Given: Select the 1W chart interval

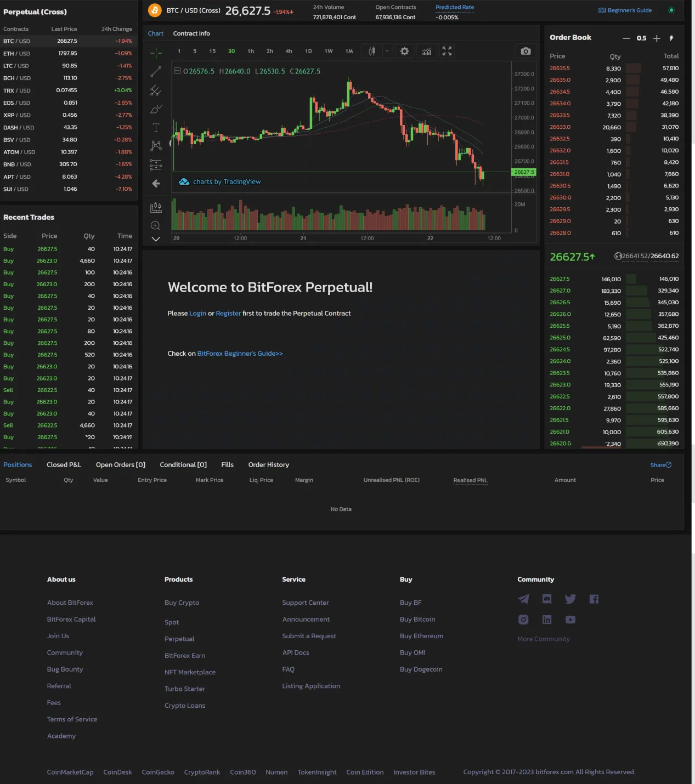Looking at the screenshot, I should tap(329, 51).
